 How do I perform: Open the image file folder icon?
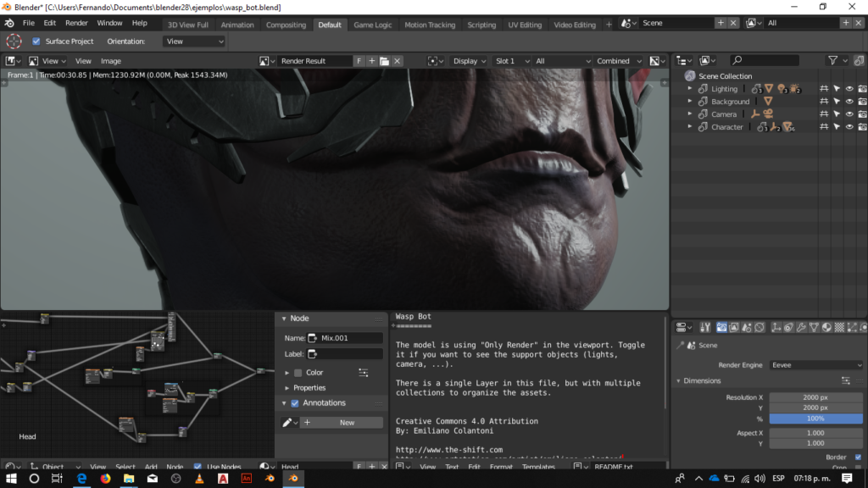point(384,61)
